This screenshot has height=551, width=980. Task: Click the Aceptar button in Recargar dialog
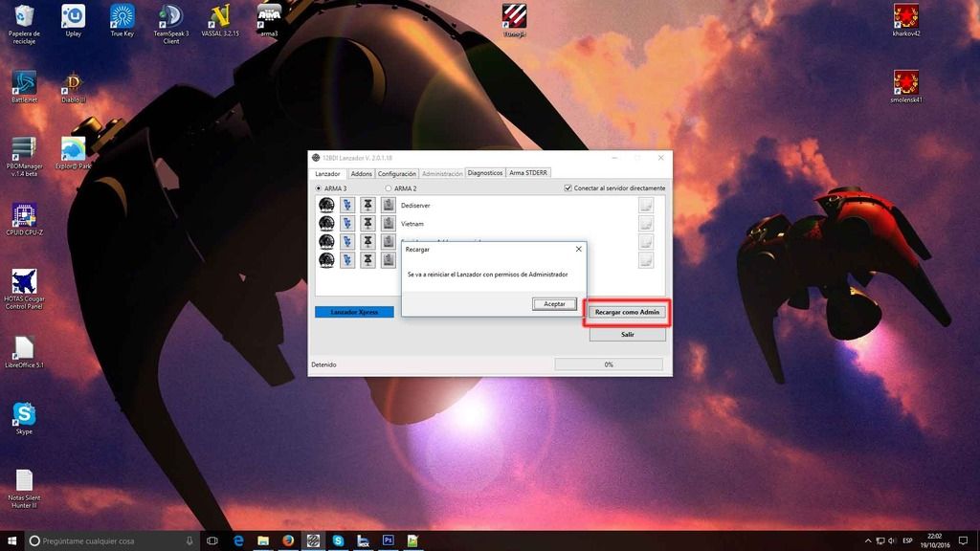click(554, 303)
